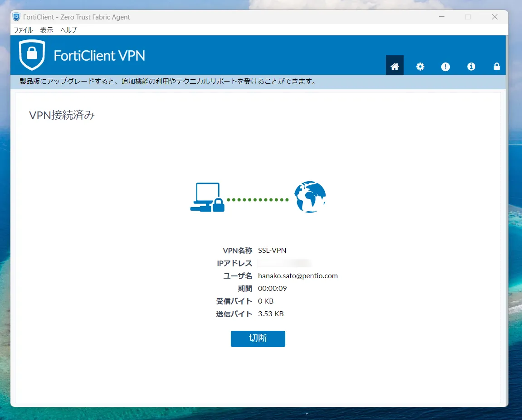This screenshot has width=522, height=420.
Task: Open the 表示 menu
Action: click(46, 30)
